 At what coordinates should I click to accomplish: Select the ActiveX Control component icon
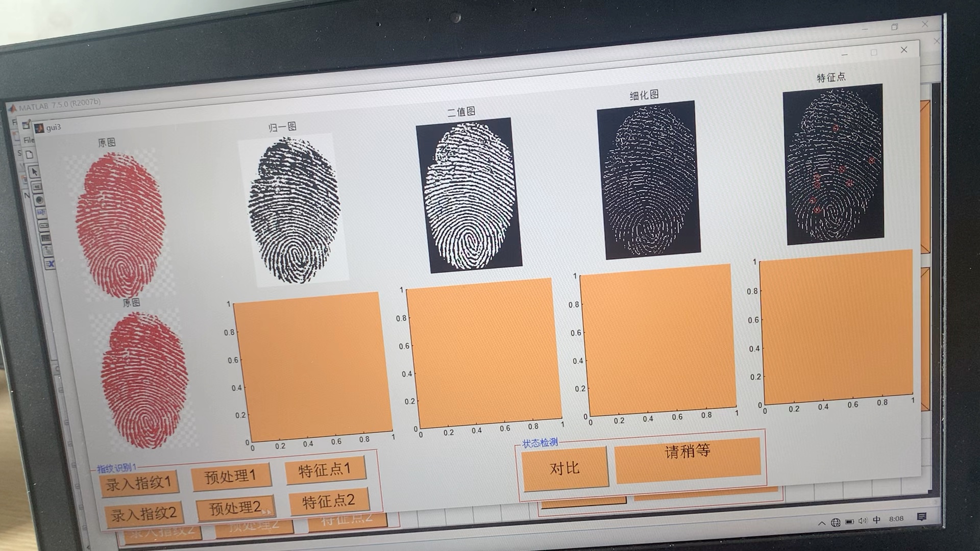[x=50, y=263]
